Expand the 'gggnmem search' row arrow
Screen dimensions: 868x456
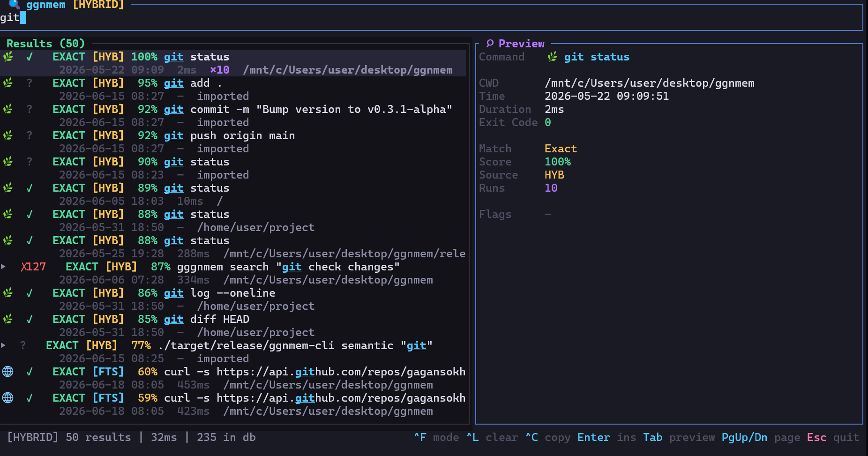point(3,267)
